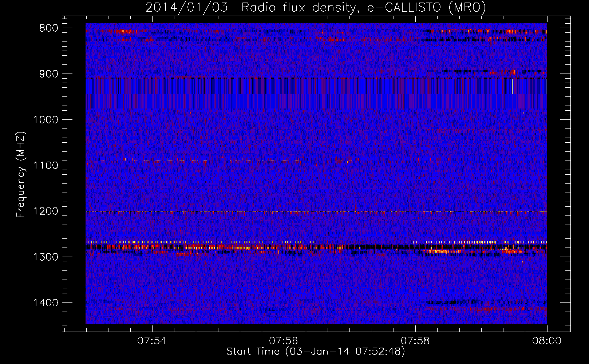This screenshot has width=589, height=364.
Task: Click the 1100 frequency tick label
Action: [46, 166]
